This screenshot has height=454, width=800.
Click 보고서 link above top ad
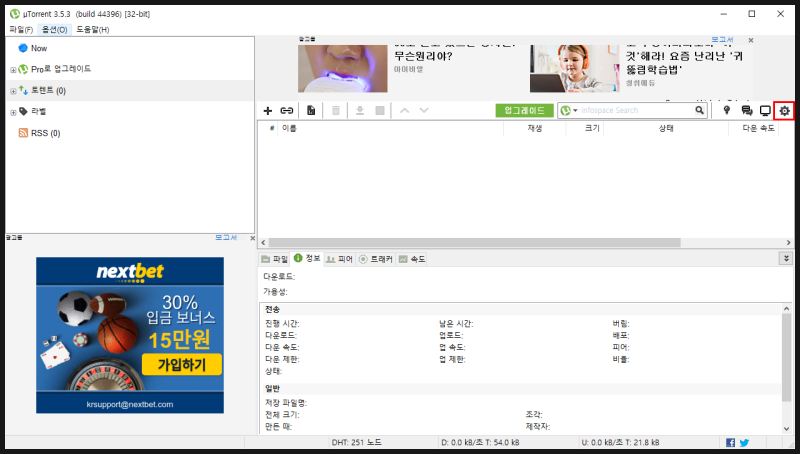pyautogui.click(x=722, y=39)
